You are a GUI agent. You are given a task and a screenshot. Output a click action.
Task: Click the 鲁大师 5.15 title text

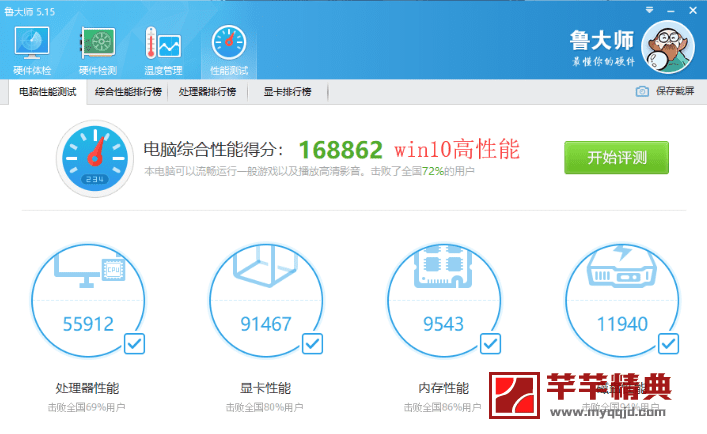click(x=29, y=12)
